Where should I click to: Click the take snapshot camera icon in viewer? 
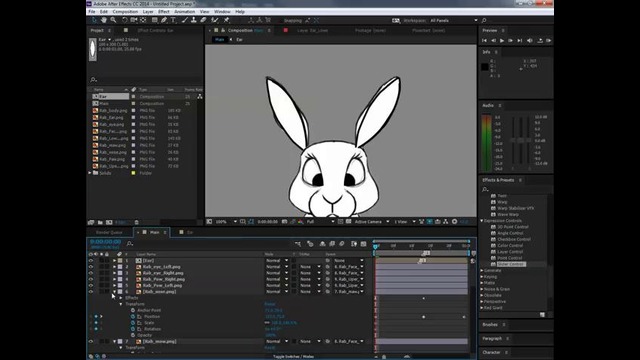(x=284, y=222)
